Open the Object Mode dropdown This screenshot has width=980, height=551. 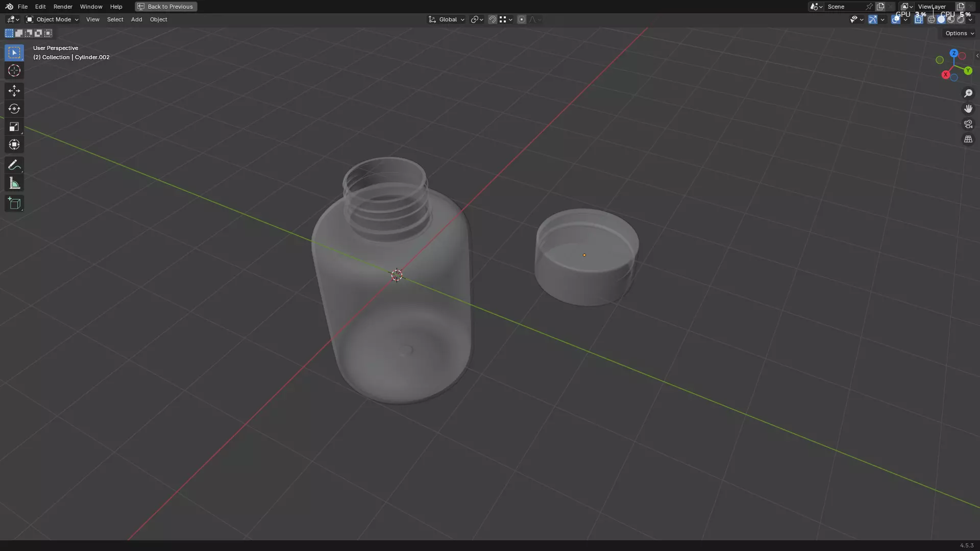coord(53,19)
